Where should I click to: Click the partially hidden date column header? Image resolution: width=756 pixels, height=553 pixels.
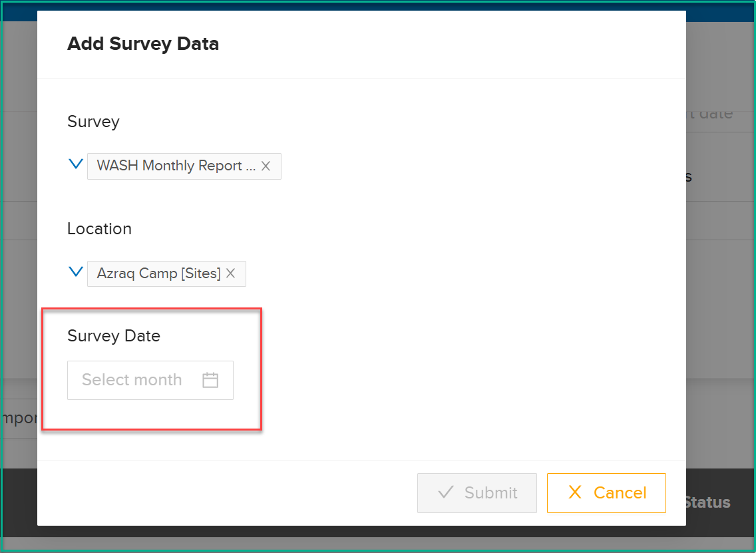point(709,114)
